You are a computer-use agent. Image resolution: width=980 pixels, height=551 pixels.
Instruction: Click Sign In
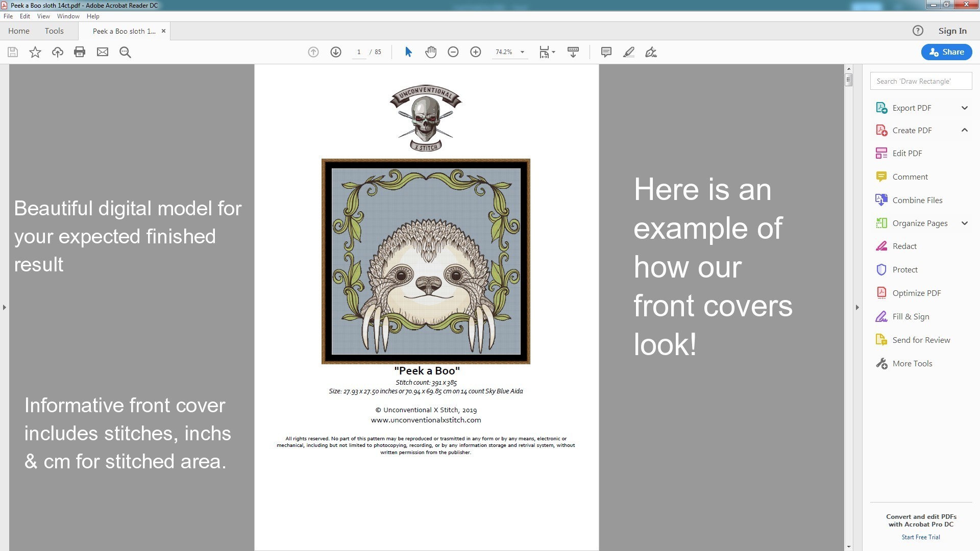(x=952, y=31)
